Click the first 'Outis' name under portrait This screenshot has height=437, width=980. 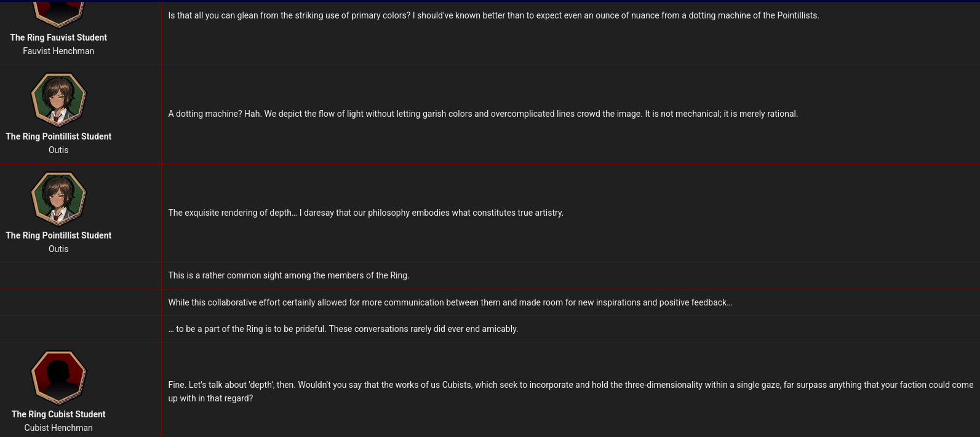(58, 150)
